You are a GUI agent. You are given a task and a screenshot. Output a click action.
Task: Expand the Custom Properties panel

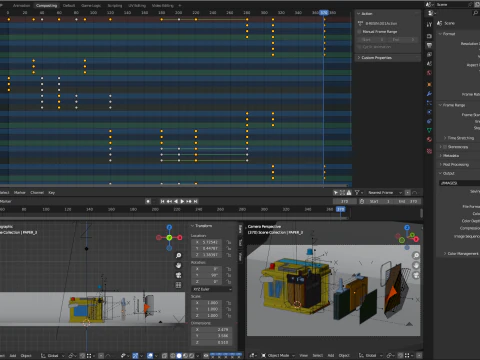[374, 58]
